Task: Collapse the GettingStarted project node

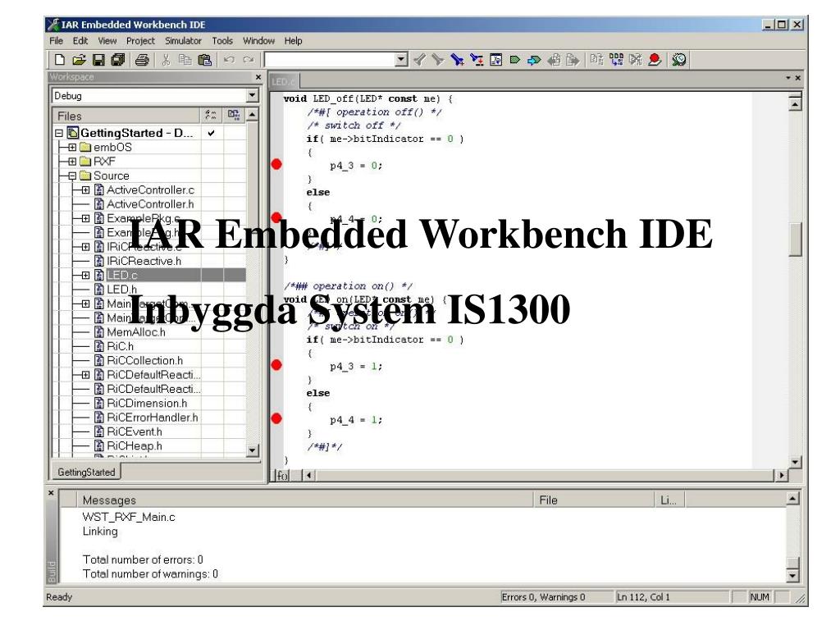Action: point(59,133)
